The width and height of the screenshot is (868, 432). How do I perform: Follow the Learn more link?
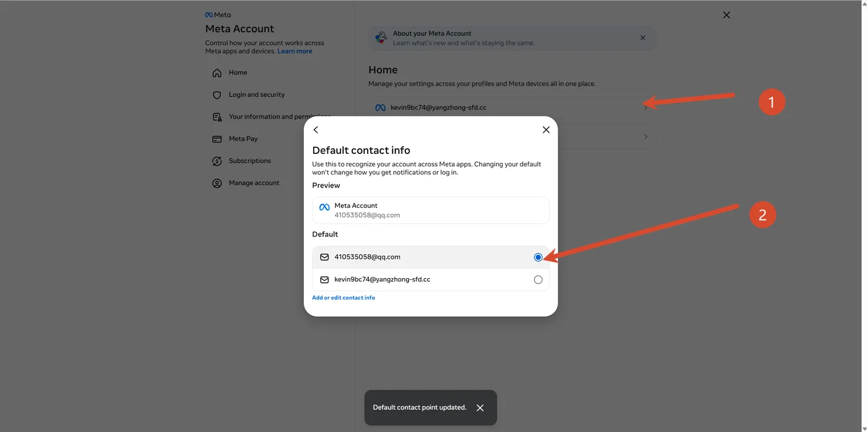point(295,52)
